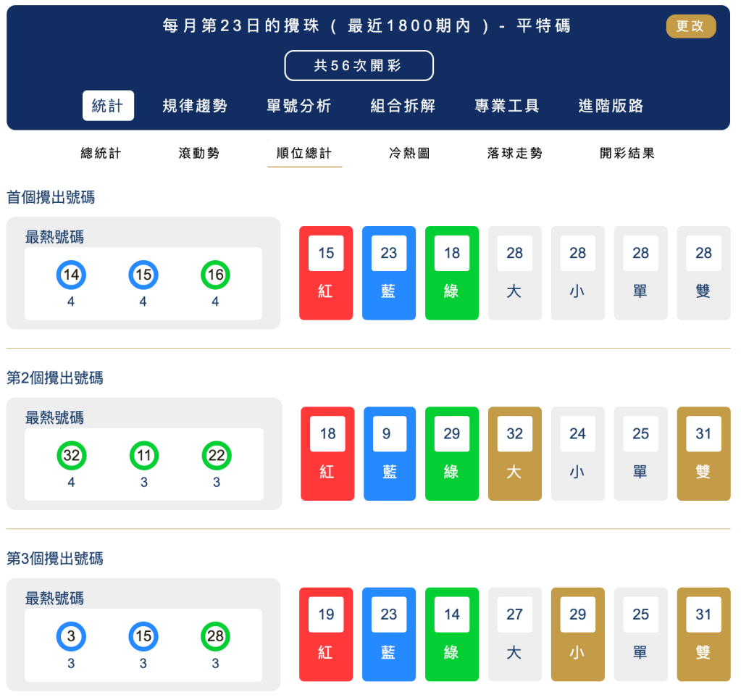
Task: Click the 共56次開彩 badge
Action: click(359, 65)
